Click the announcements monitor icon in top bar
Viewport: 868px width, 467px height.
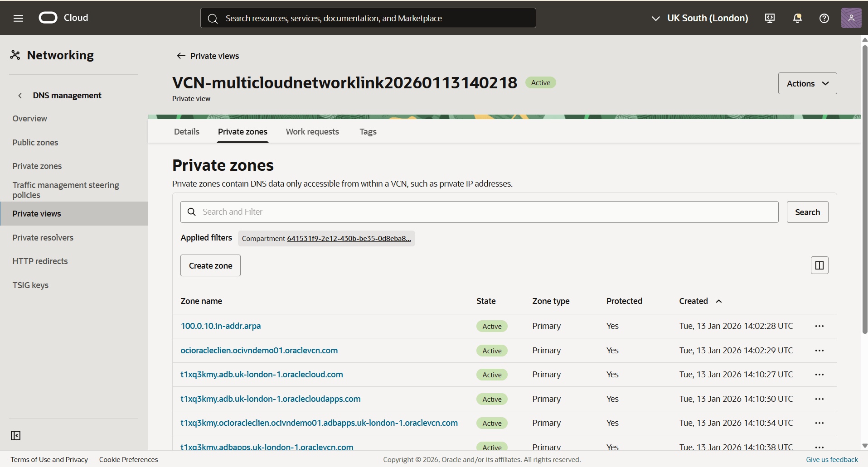click(770, 18)
